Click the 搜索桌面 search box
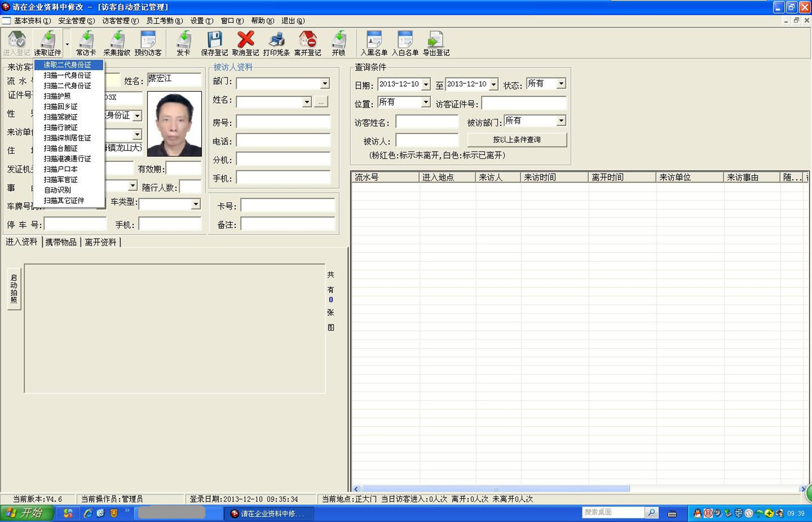Viewport: 812px width, 522px height. tap(613, 513)
